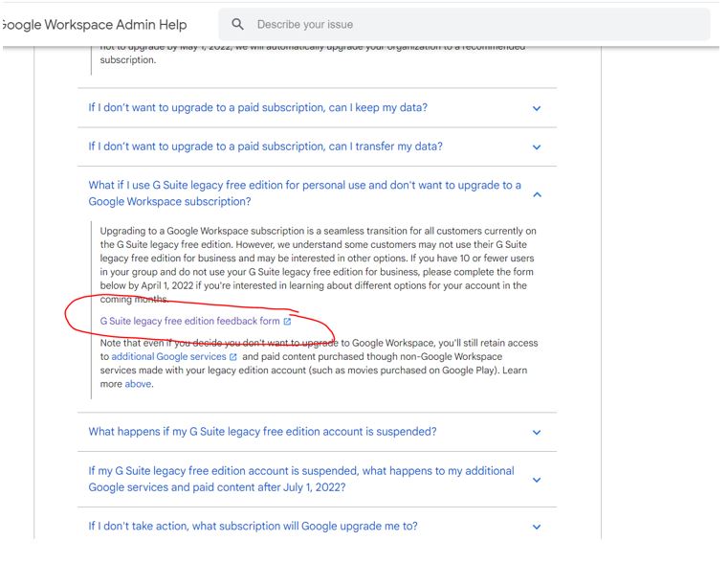Viewport: 728px width, 563px height.
Task: Click external link icon beside feedback form
Action: tap(287, 322)
